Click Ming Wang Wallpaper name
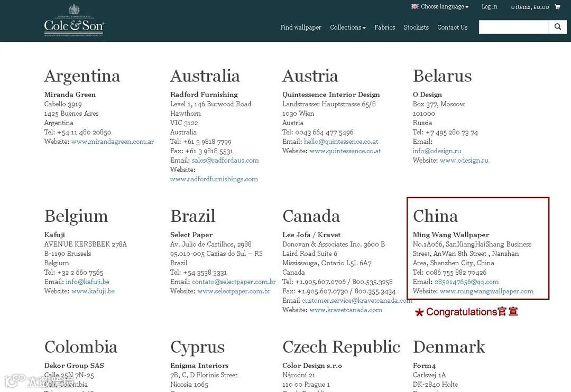The image size is (571, 392). (451, 235)
